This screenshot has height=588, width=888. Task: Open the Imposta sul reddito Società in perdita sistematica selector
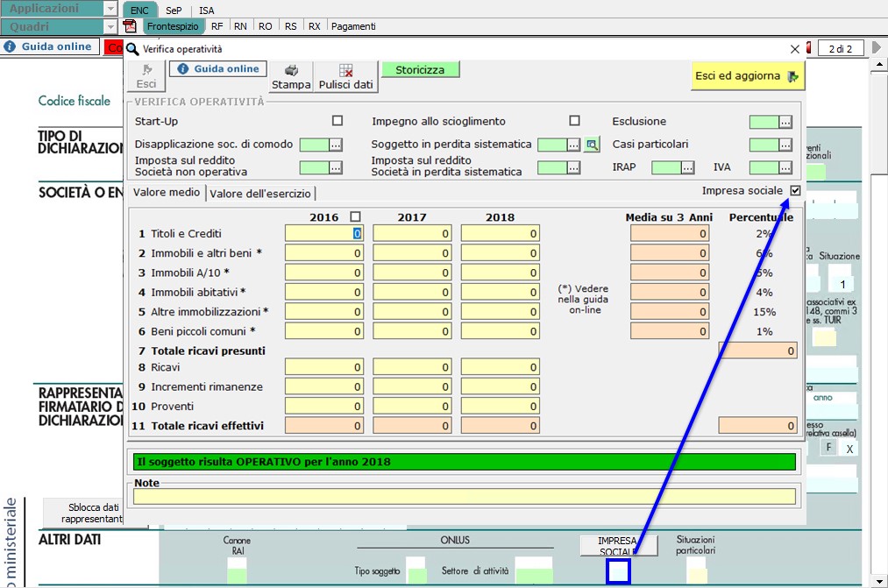573,167
